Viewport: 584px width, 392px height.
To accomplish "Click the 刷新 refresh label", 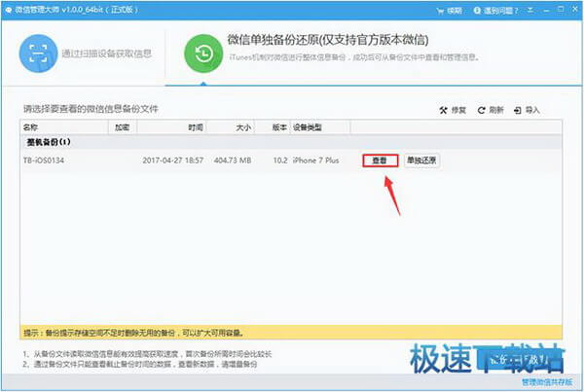I will (496, 110).
